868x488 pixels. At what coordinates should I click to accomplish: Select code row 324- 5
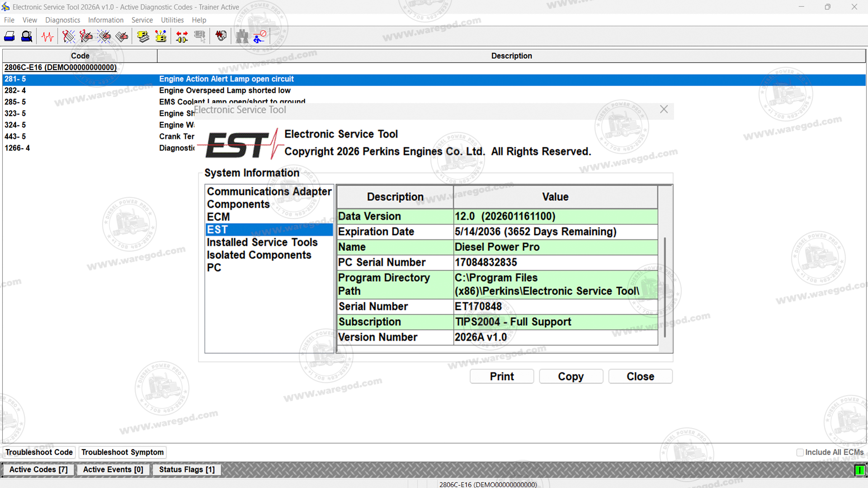tap(98, 125)
